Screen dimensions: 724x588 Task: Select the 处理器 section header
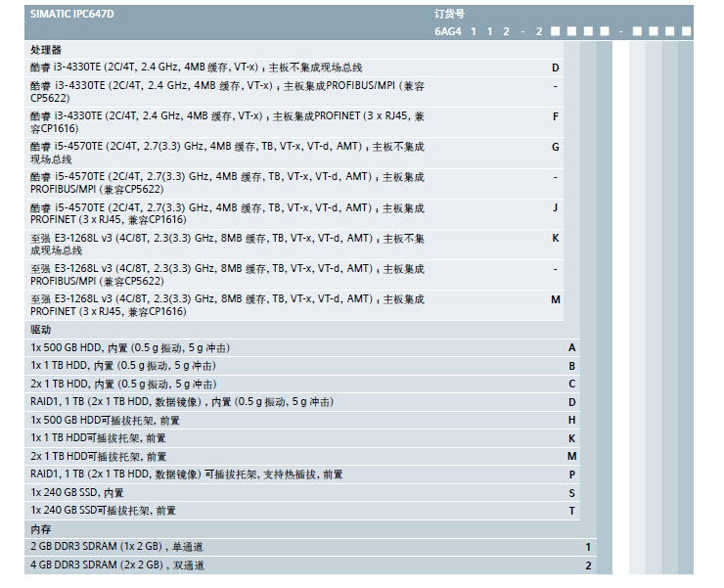point(46,49)
